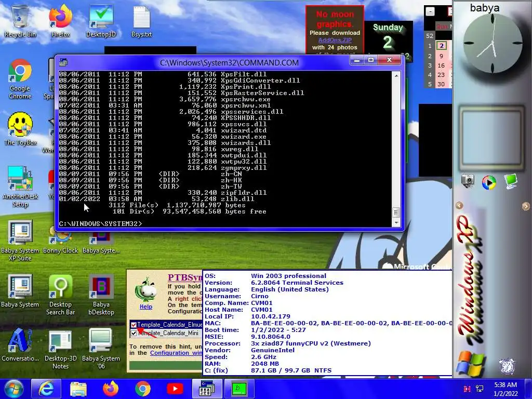Open the Babya System desktop icon
Image resolution: width=532 pixels, height=399 pixels.
tap(20, 291)
